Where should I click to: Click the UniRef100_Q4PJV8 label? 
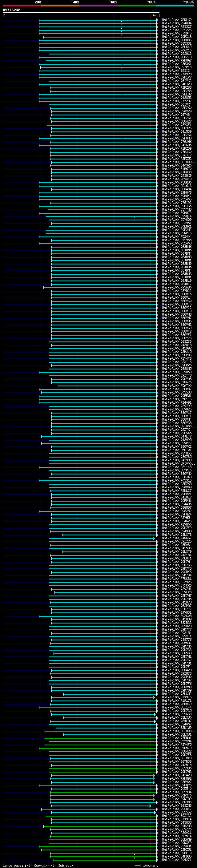tap(176, 84)
